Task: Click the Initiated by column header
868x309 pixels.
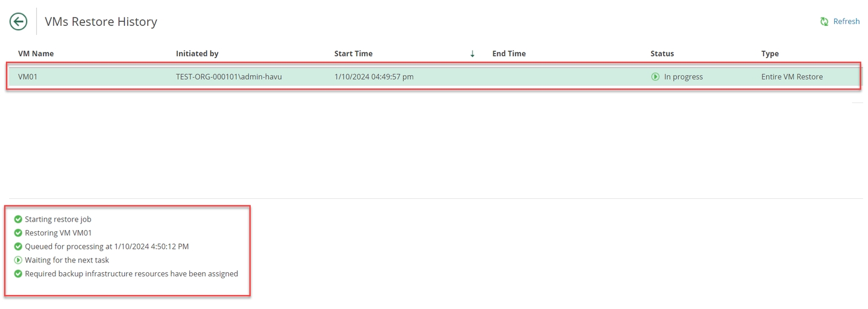Action: click(197, 54)
